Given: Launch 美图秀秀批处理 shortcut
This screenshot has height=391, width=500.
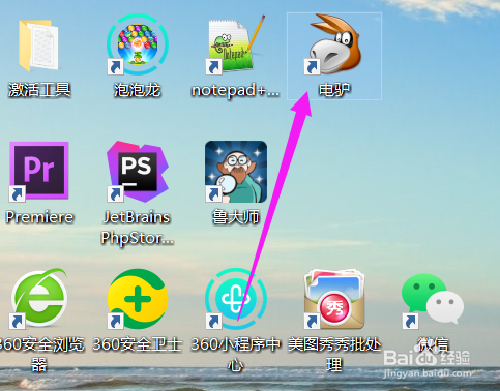Looking at the screenshot, I should (x=334, y=299).
